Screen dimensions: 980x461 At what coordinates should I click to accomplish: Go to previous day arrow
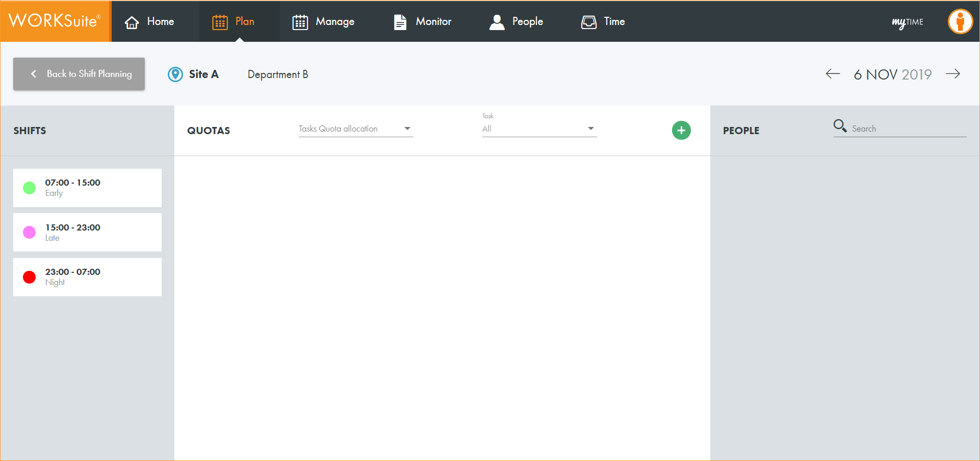833,74
